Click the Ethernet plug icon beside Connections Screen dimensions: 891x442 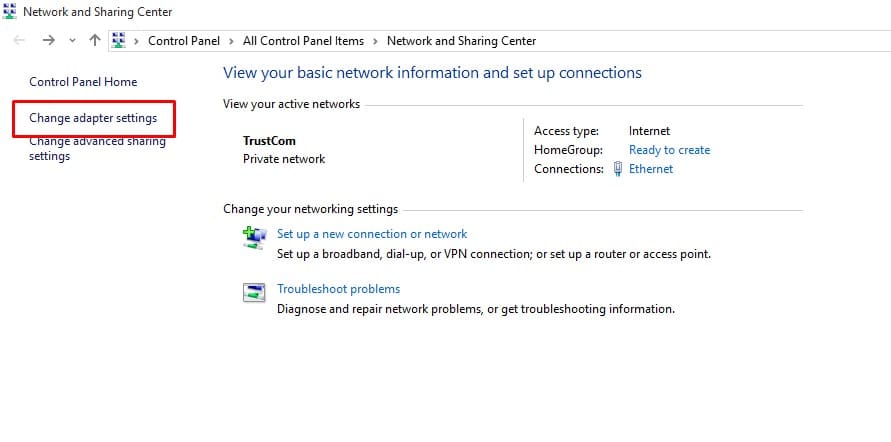tap(618, 169)
